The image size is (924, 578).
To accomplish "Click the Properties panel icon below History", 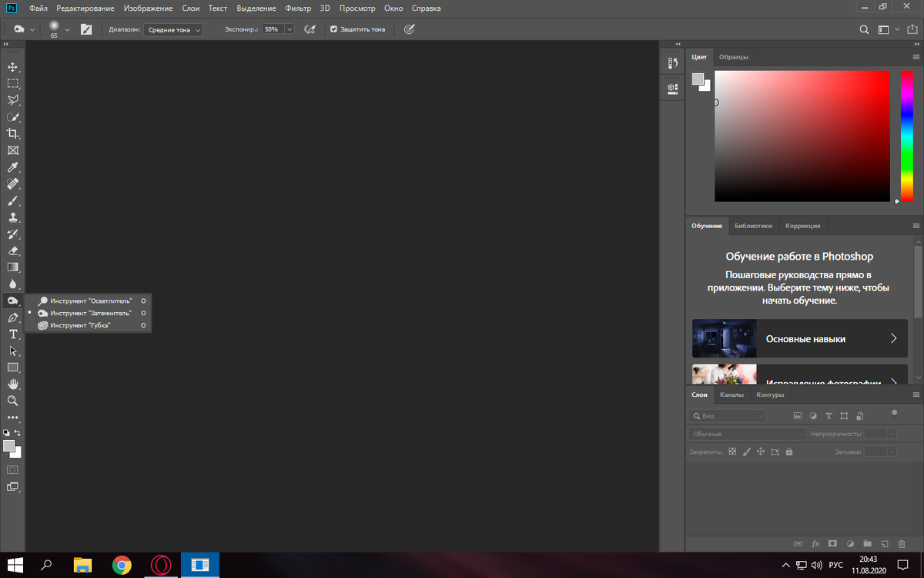I will 672,89.
